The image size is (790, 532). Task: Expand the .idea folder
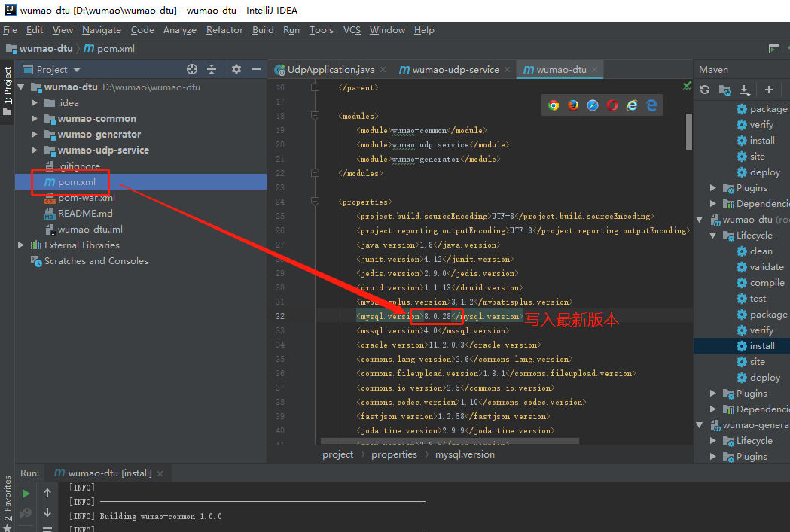coord(34,102)
